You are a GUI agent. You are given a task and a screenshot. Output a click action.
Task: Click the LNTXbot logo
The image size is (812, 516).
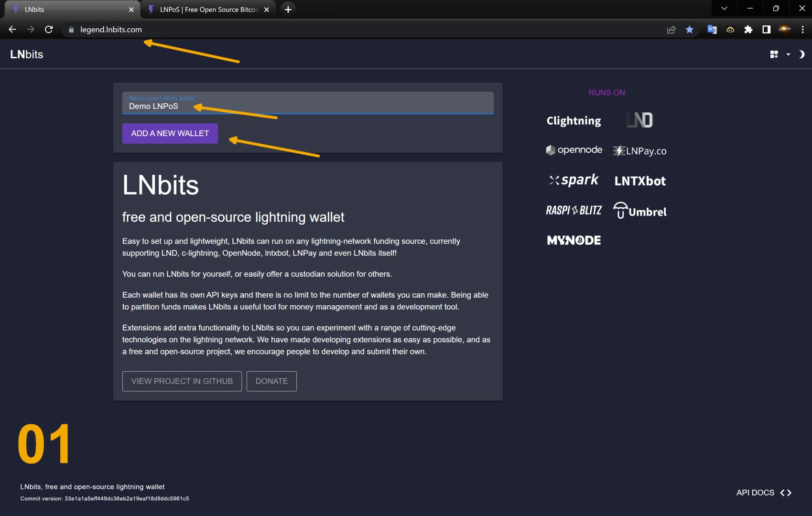pos(639,181)
